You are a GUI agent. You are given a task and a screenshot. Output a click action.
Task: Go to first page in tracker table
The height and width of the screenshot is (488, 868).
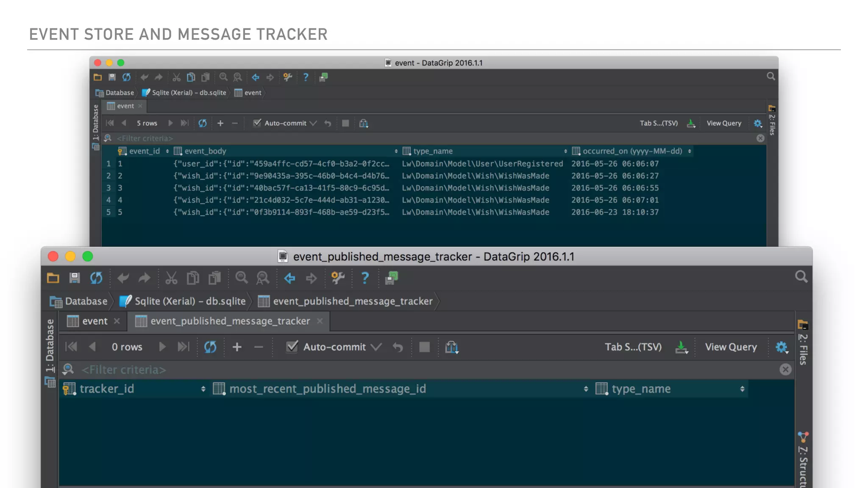click(x=71, y=347)
